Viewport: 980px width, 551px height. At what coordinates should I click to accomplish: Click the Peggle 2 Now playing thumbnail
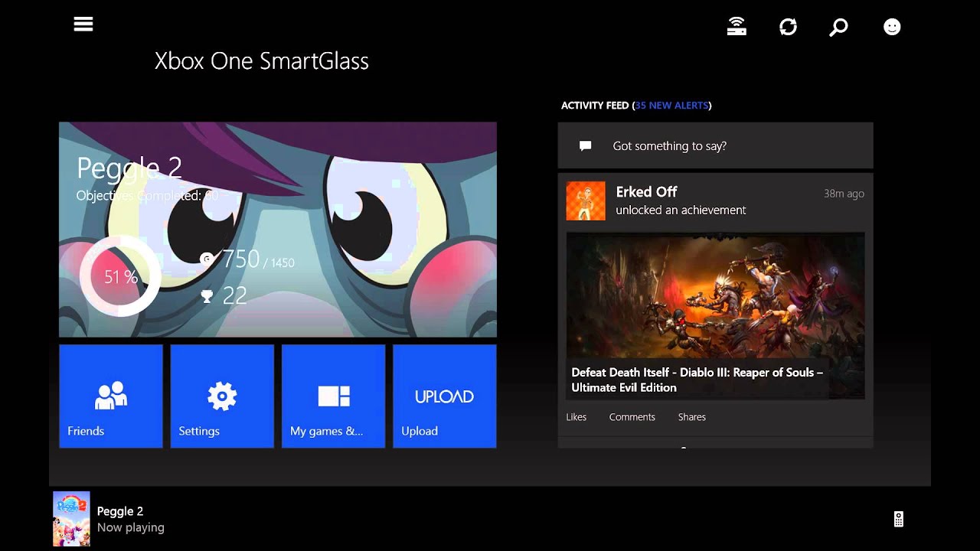(x=71, y=519)
